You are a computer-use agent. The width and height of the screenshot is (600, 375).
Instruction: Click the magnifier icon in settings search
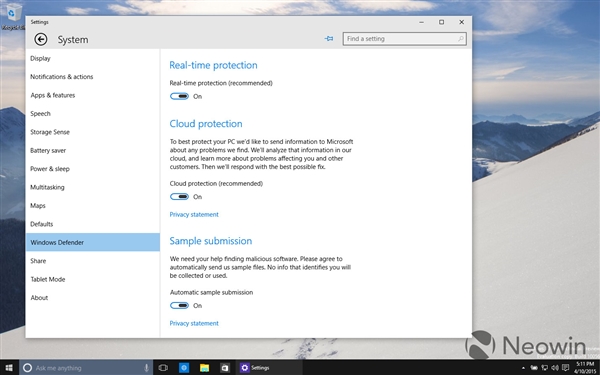pyautogui.click(x=461, y=39)
